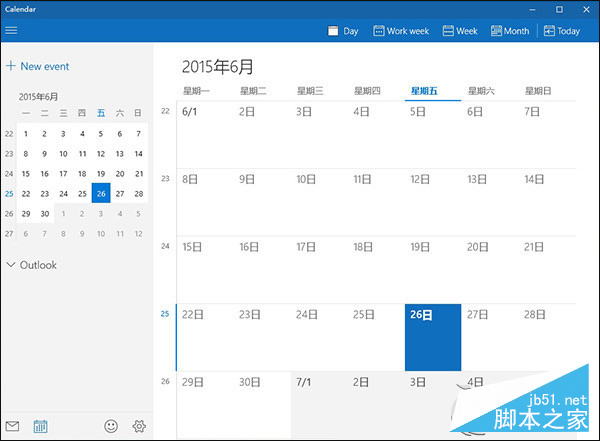
Task: Click week number 24 in mini calendar
Action: [9, 174]
